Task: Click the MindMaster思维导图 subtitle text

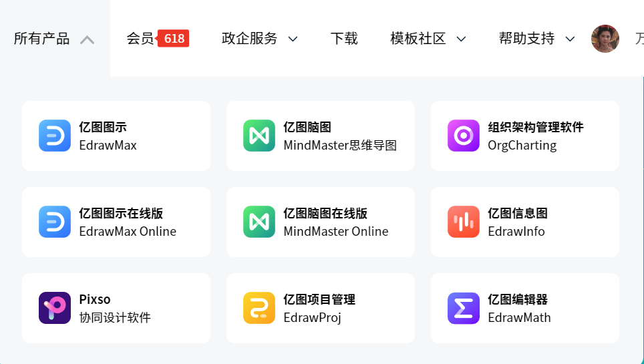Action: pyautogui.click(x=340, y=146)
